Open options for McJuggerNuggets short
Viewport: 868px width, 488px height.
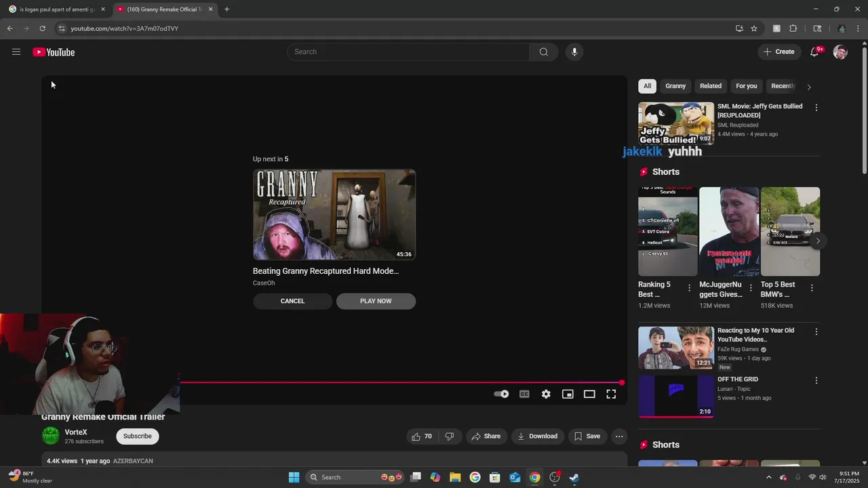tap(750, 288)
